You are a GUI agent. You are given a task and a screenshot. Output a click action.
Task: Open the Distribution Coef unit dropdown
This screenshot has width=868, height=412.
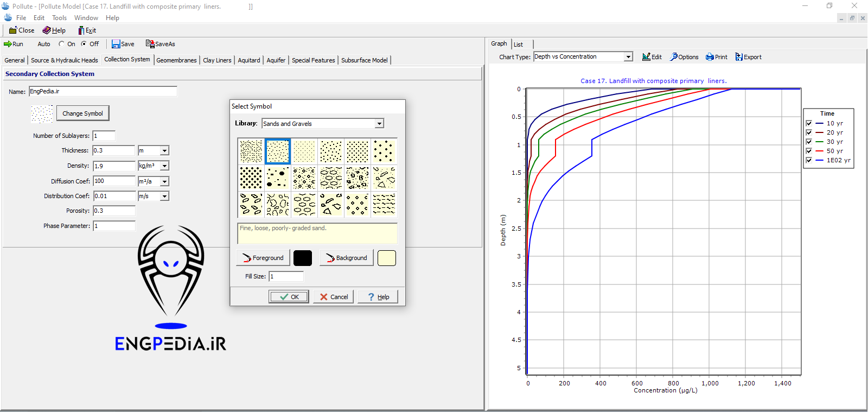click(x=164, y=196)
